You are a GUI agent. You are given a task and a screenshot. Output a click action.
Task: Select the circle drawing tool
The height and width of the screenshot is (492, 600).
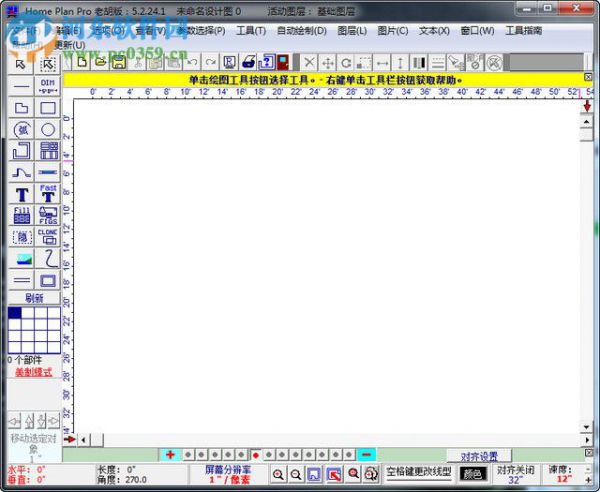pyautogui.click(x=48, y=130)
